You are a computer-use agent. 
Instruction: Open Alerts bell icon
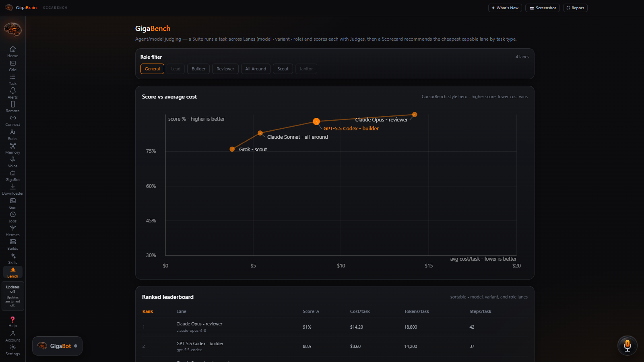[x=13, y=93]
